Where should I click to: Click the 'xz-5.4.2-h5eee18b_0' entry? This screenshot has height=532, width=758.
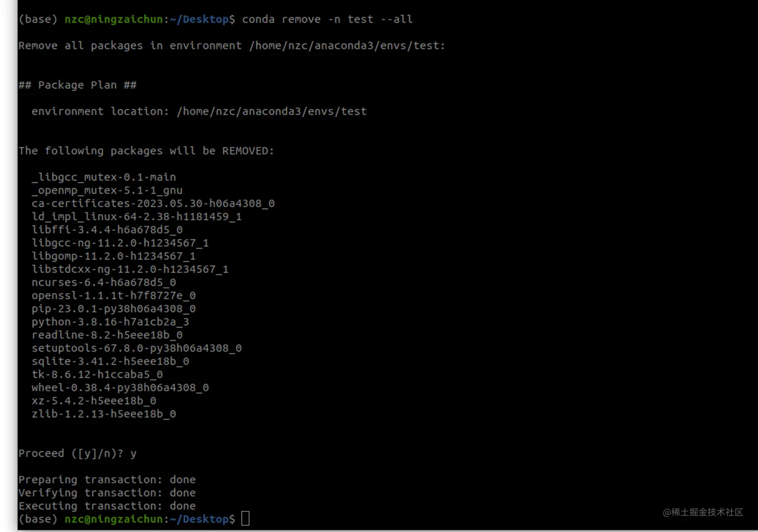pos(94,401)
